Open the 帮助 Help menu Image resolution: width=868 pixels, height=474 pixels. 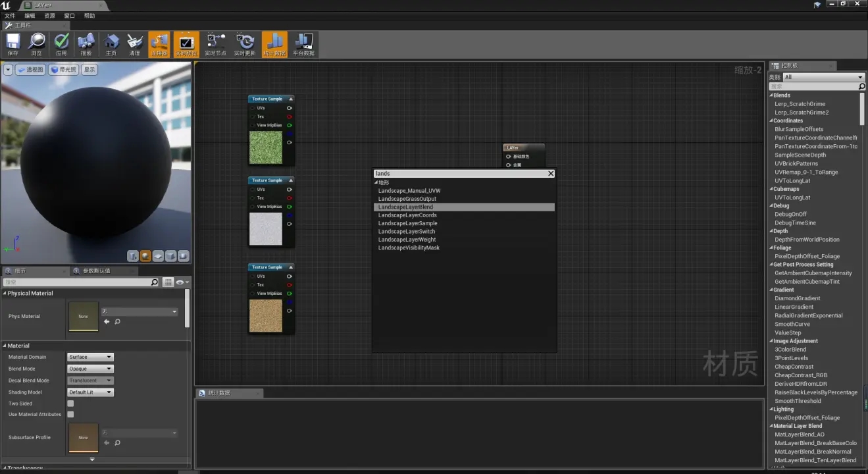coord(89,16)
